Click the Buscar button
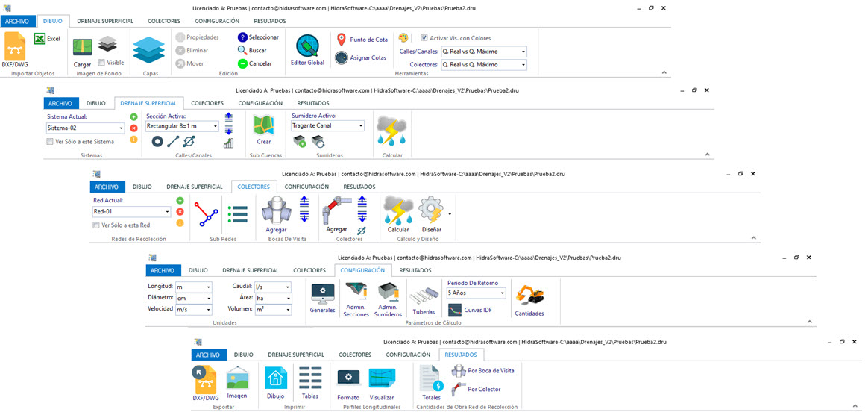 251,50
